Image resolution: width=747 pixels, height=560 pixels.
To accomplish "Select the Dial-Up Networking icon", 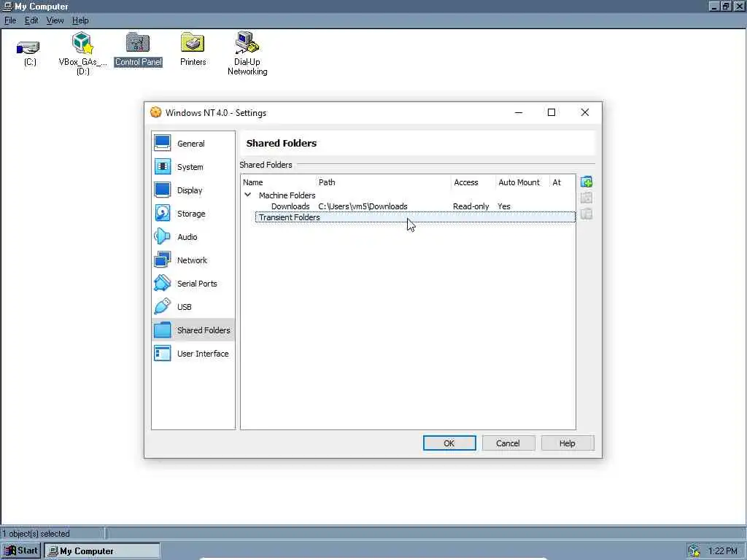I will tap(247, 43).
